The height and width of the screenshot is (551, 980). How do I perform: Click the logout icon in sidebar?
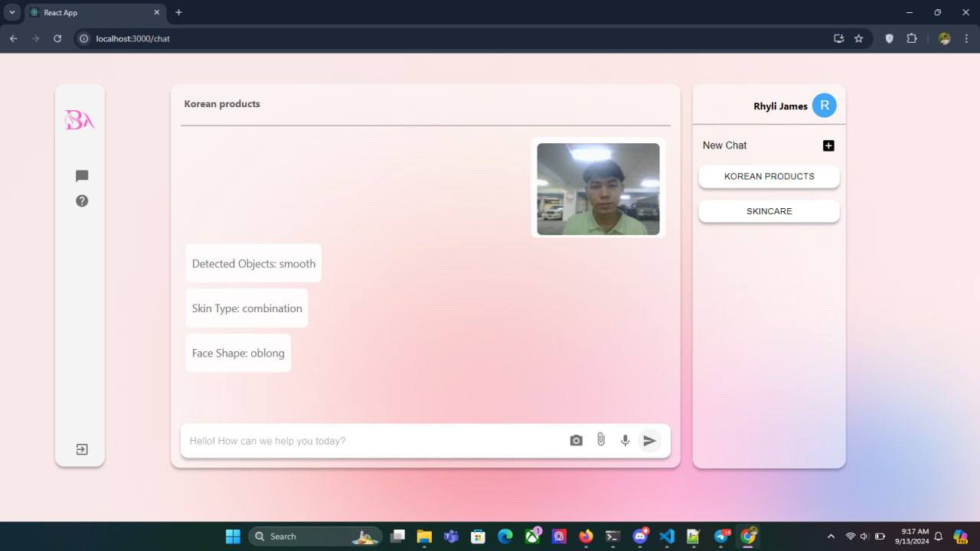pyautogui.click(x=82, y=449)
